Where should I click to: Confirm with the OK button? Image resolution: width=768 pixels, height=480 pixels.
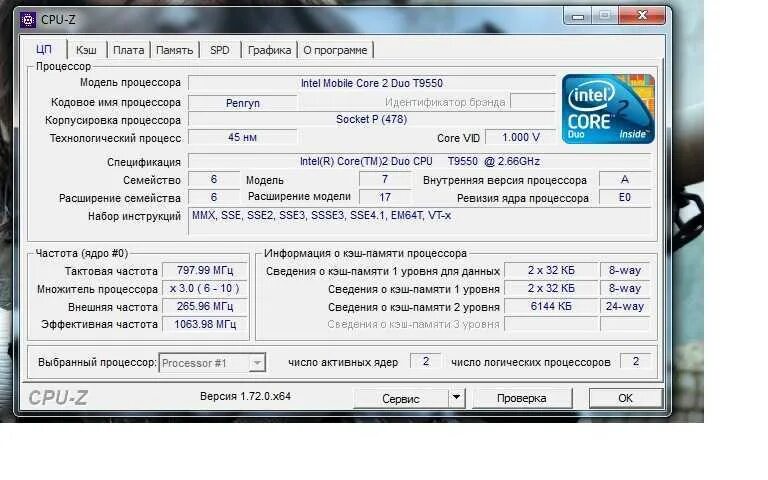pyautogui.click(x=625, y=398)
